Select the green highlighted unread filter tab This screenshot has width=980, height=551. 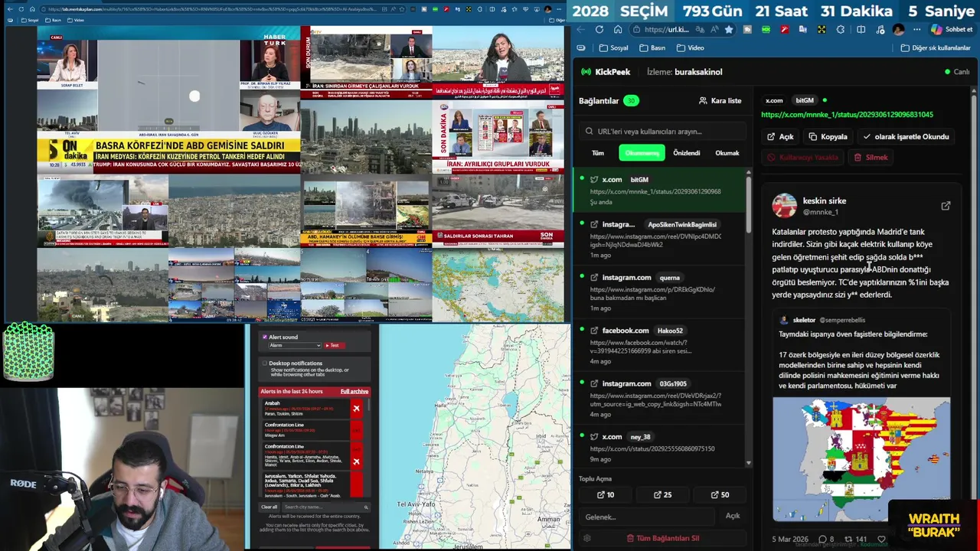pos(642,153)
